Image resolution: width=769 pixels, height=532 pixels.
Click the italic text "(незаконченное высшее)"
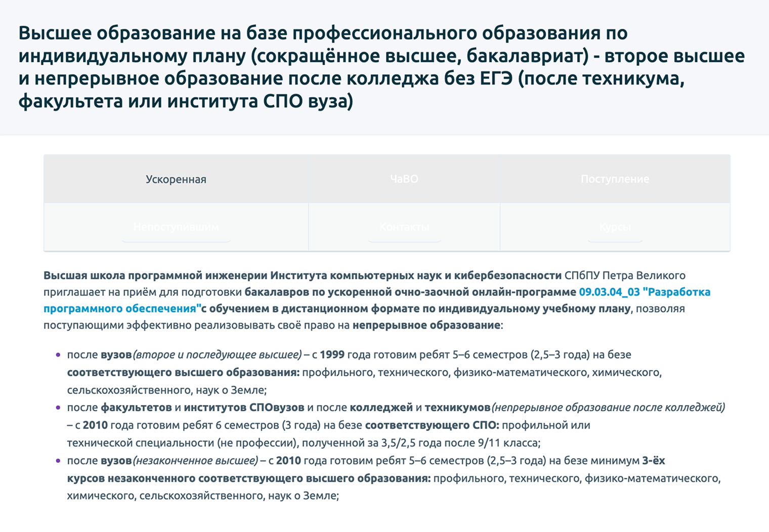pos(195,461)
